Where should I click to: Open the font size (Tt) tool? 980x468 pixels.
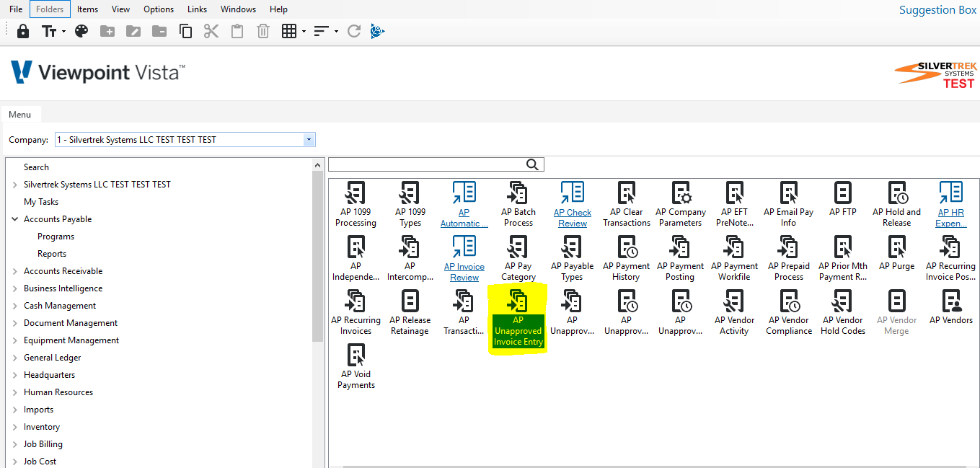click(49, 31)
